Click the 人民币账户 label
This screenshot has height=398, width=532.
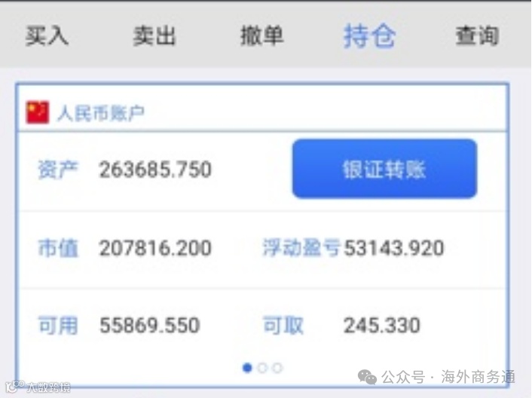point(101,113)
